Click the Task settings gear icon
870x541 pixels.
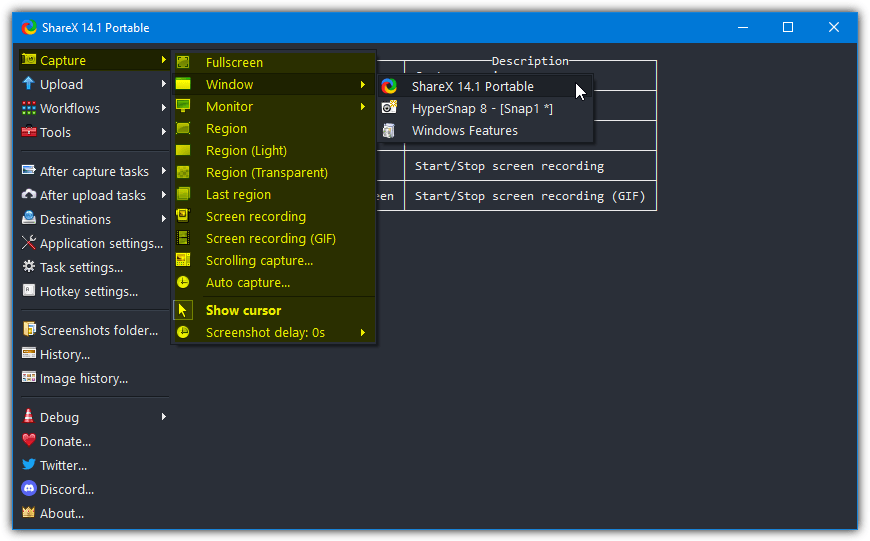[29, 266]
